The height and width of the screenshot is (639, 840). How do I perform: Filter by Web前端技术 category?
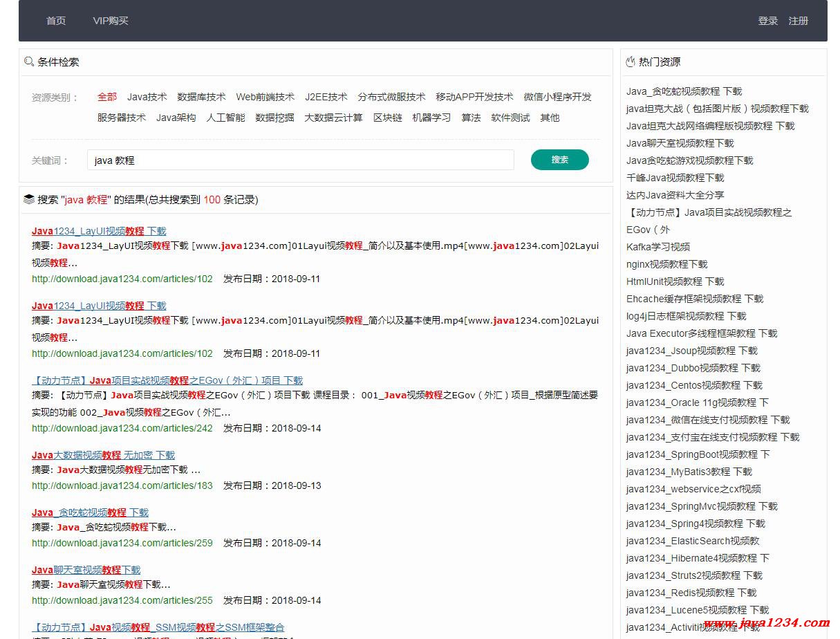pos(265,97)
